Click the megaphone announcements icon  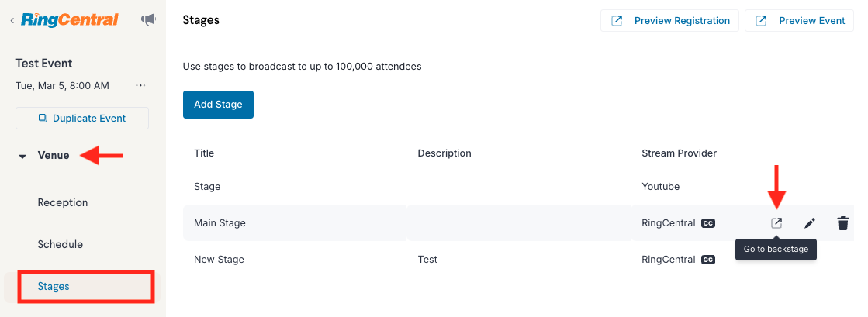coord(148,20)
